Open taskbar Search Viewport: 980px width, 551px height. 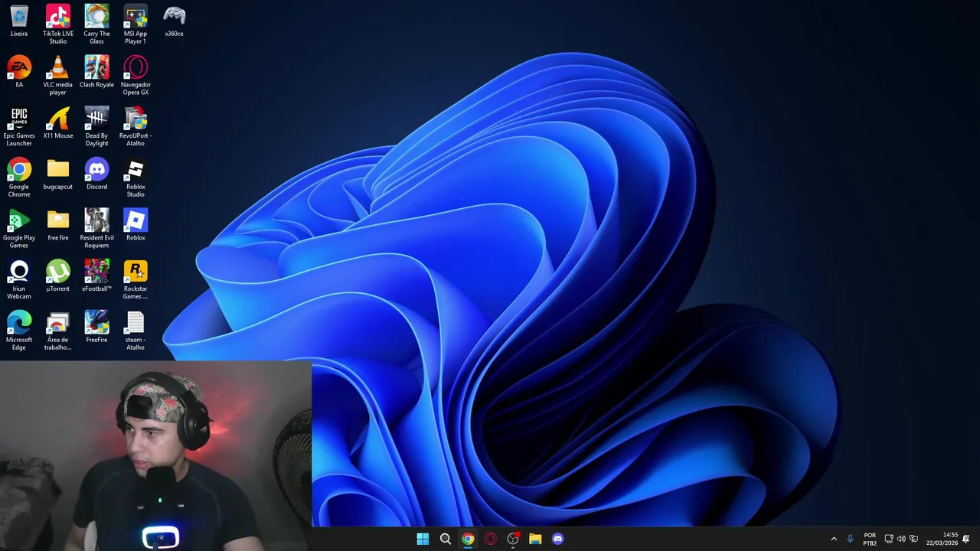click(x=445, y=539)
